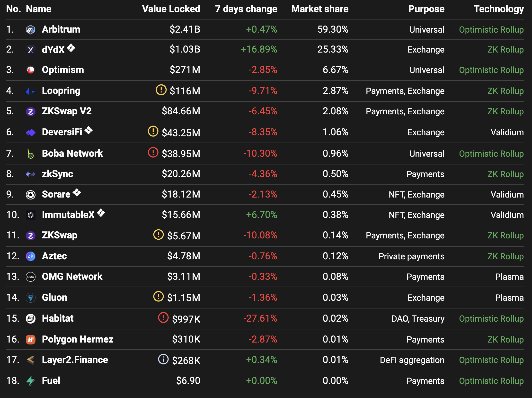Screen dimensions: 532x398
Task: Click the yellow warning icon in Gluon row
Action: (x=159, y=296)
